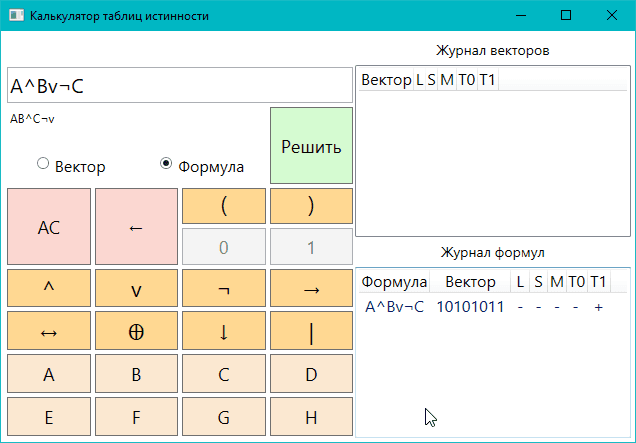Insert the implication → operator

[311, 288]
